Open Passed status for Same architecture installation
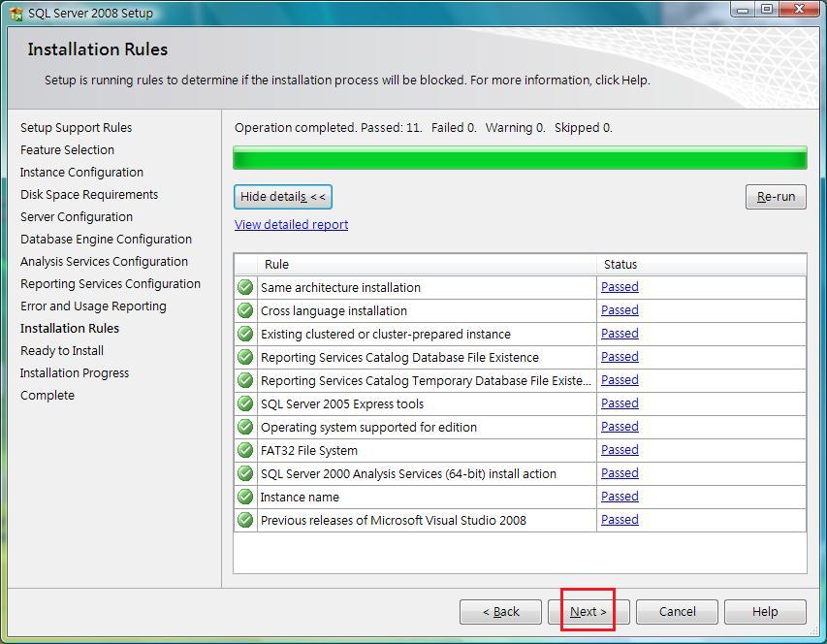This screenshot has height=644, width=827. [x=620, y=287]
